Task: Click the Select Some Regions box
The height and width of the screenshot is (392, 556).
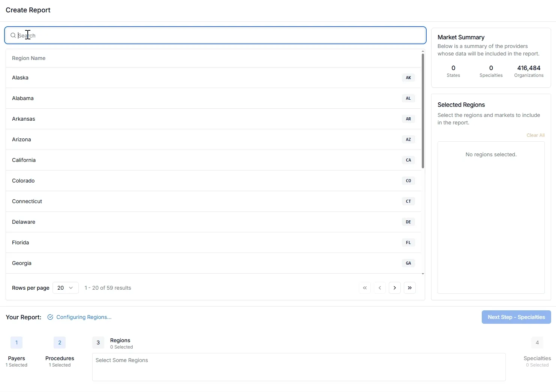Action: tap(299, 367)
